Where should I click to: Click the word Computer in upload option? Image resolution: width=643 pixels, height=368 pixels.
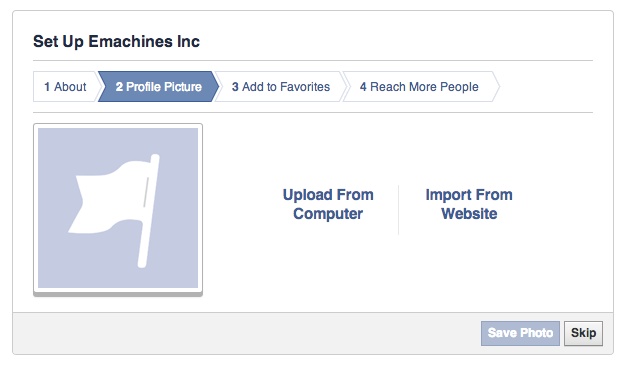[328, 214]
